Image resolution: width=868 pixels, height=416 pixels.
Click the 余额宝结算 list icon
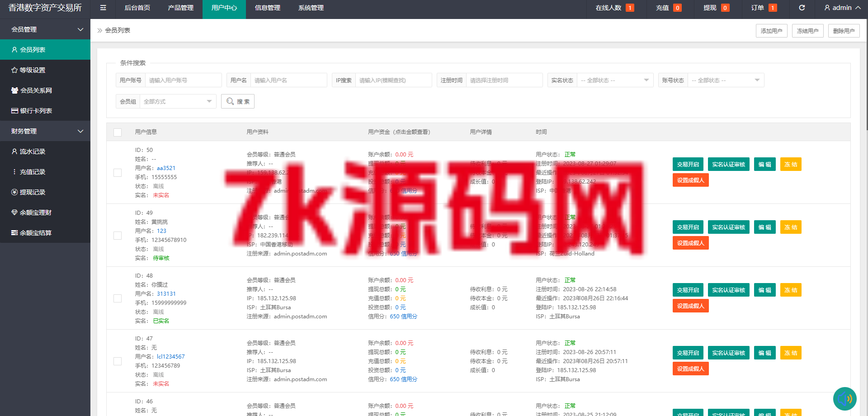point(14,233)
